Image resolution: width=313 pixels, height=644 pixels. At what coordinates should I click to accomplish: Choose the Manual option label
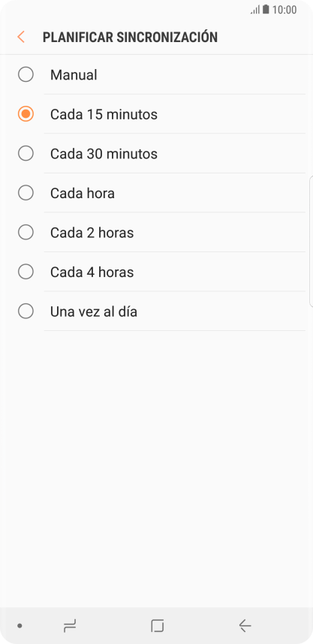(74, 75)
